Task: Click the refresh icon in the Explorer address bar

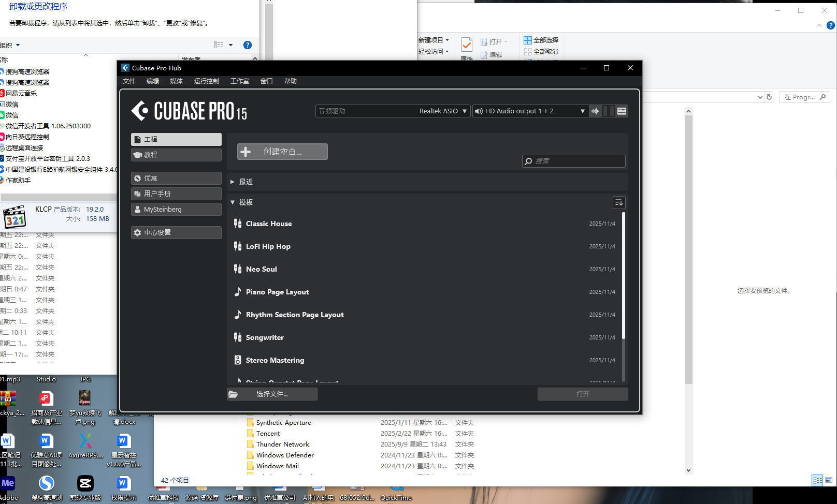Action: coord(769,97)
